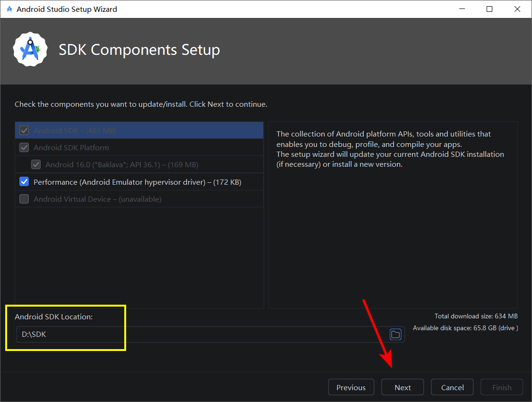Select the Performance hypervisor driver row
This screenshot has width=532, height=402.
coord(139,182)
